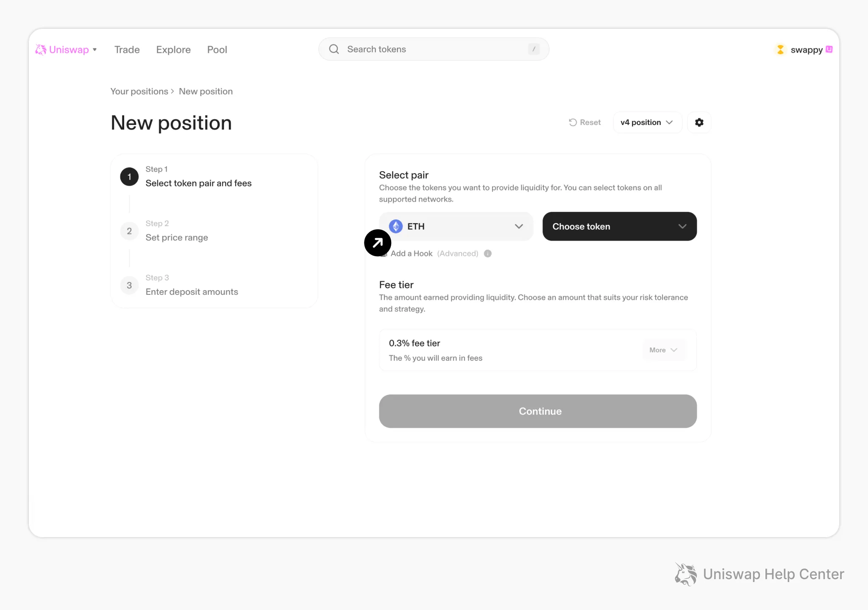The height and width of the screenshot is (610, 868).
Task: Click the ETH token logo
Action: coord(396,226)
